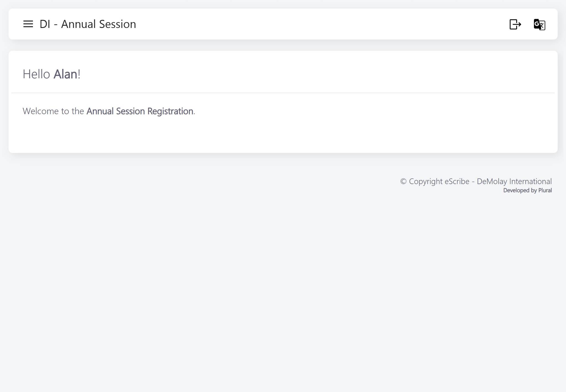Follow the "Plural" developer link
566x392 pixels.
click(x=545, y=190)
